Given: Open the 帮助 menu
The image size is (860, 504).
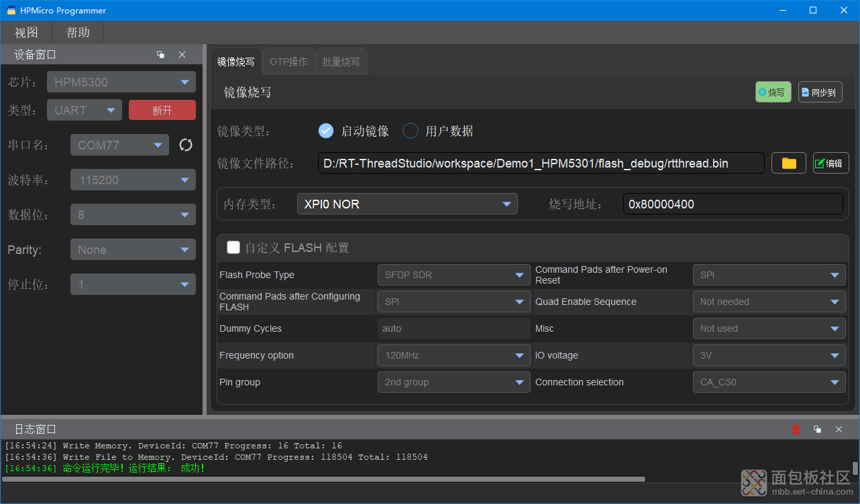Looking at the screenshot, I should [78, 32].
